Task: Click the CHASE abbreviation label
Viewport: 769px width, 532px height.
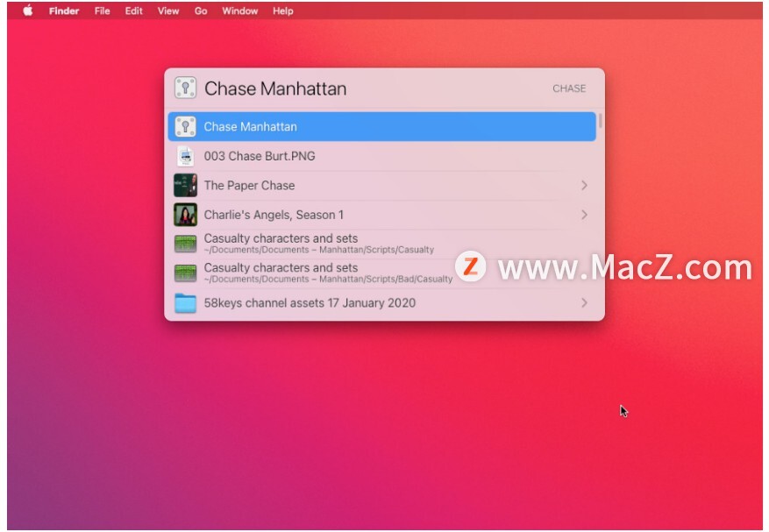Action: (569, 89)
